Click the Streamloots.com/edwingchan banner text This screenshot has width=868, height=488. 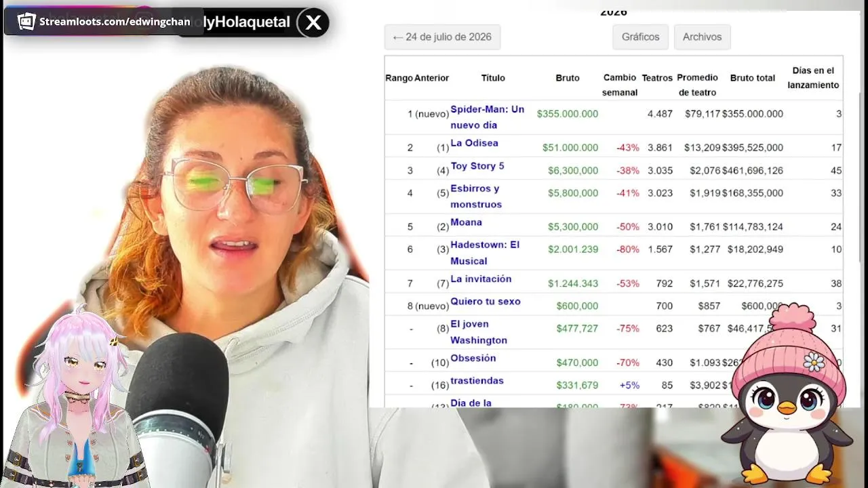click(x=115, y=22)
